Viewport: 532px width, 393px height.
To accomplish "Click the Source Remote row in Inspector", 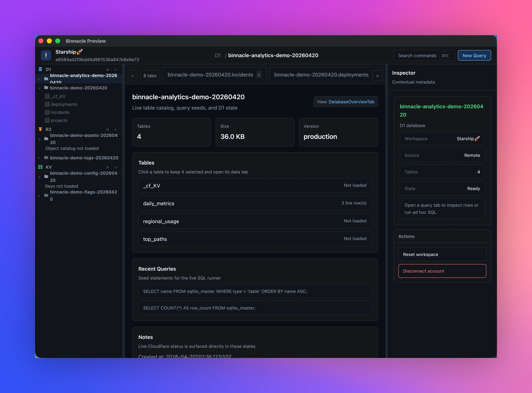I will pos(442,155).
